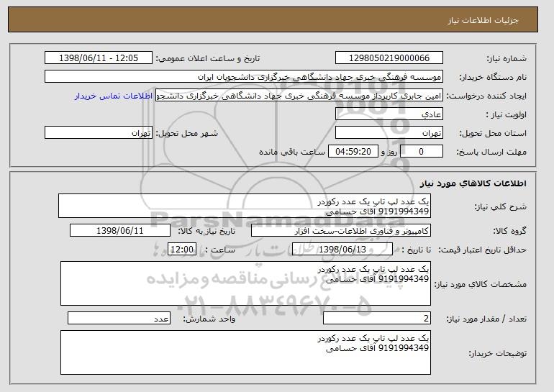Click the توضیحات خریدار text area
The image size is (554, 392).
[x=245, y=352]
